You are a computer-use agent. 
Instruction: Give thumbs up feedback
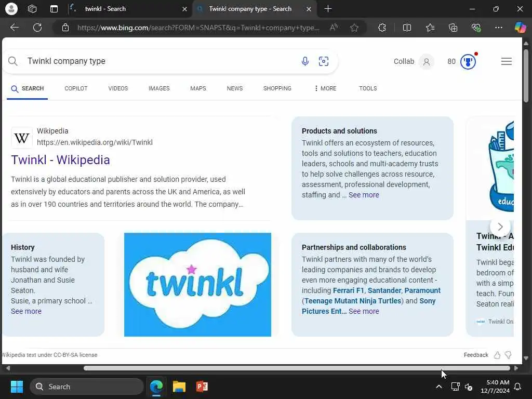coord(497,355)
